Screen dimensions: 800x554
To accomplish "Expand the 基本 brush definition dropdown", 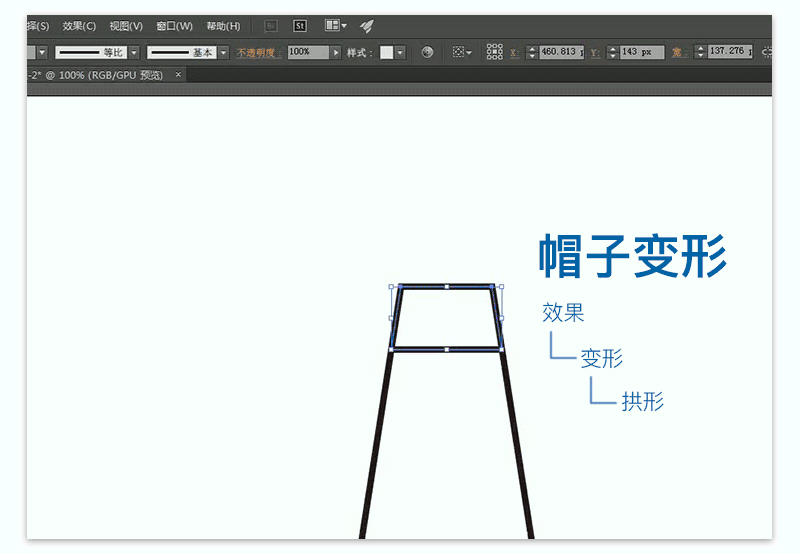I will (x=223, y=53).
